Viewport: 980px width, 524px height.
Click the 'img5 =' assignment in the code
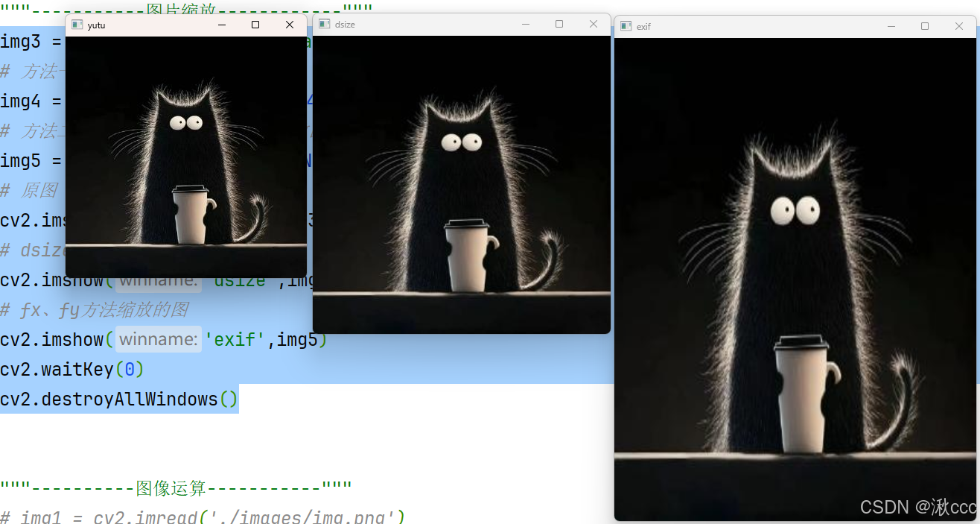tap(31, 160)
